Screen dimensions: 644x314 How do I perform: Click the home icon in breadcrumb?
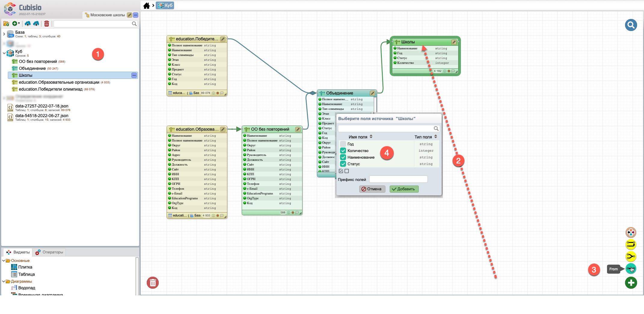point(146,5)
